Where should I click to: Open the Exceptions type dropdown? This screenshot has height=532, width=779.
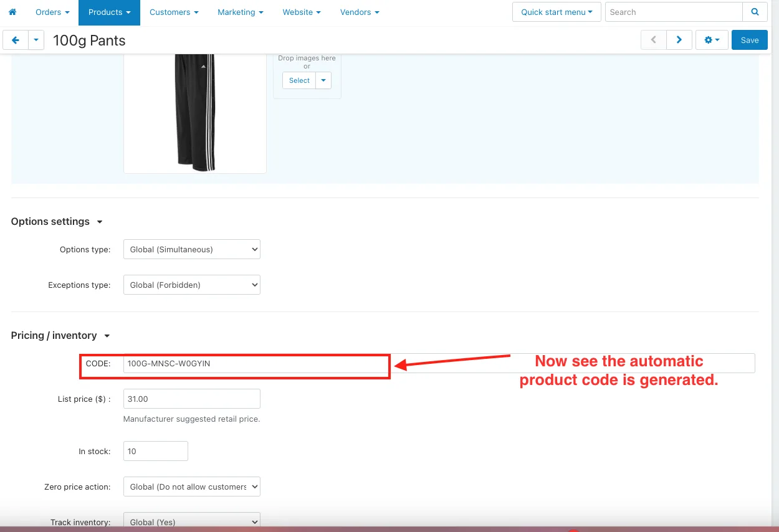tap(192, 285)
